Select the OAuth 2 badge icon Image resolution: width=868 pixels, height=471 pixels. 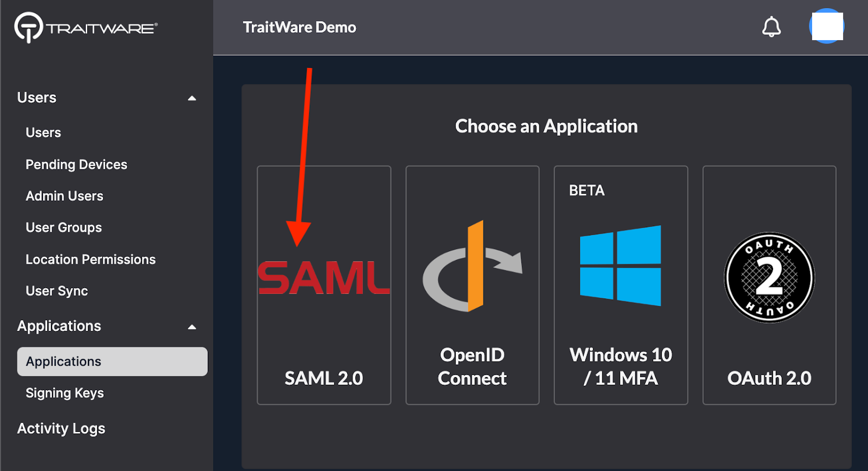click(x=769, y=277)
